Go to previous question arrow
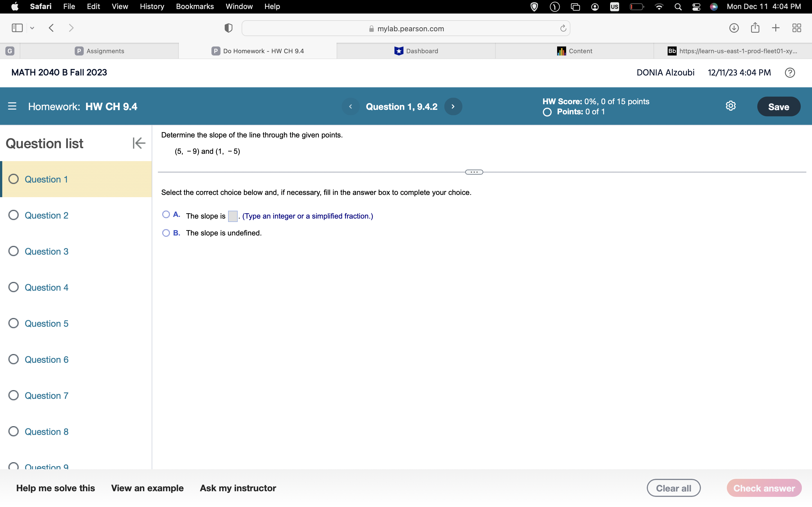Viewport: 812px width, 507px height. tap(350, 106)
